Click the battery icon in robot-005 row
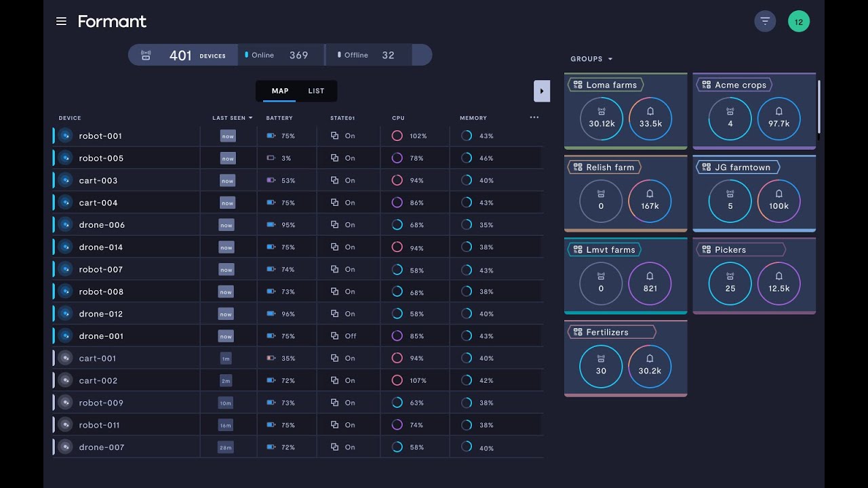The image size is (868, 488). 271,158
